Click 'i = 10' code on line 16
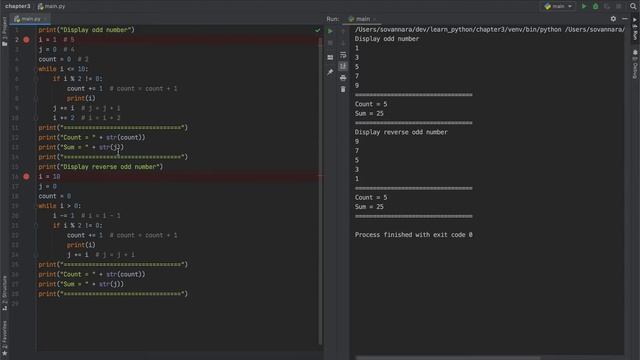The width and height of the screenshot is (640, 360). click(49, 177)
